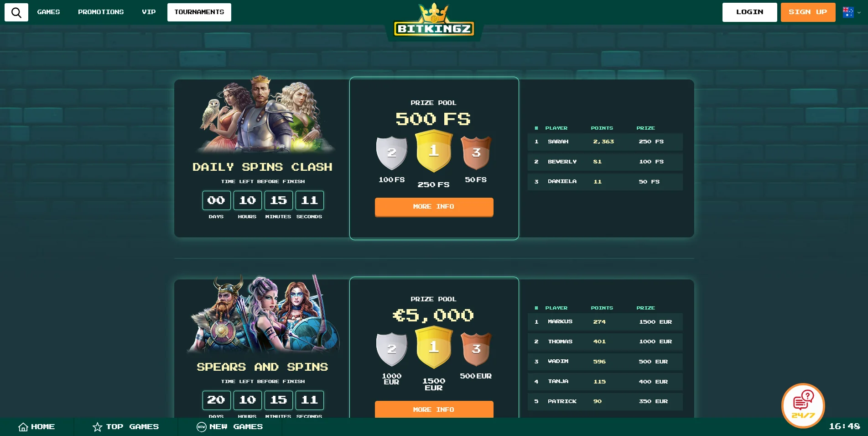The height and width of the screenshot is (436, 868).
Task: Click the Sign Up button
Action: point(808,12)
